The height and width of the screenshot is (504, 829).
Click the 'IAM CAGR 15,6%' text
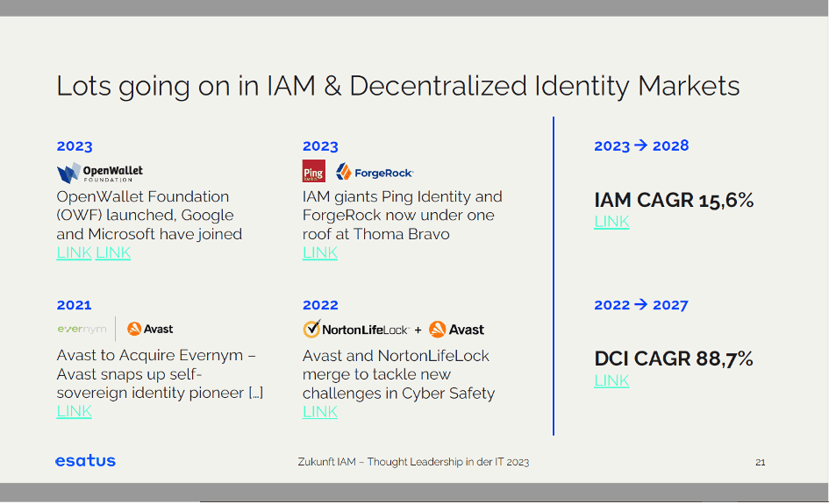point(674,200)
